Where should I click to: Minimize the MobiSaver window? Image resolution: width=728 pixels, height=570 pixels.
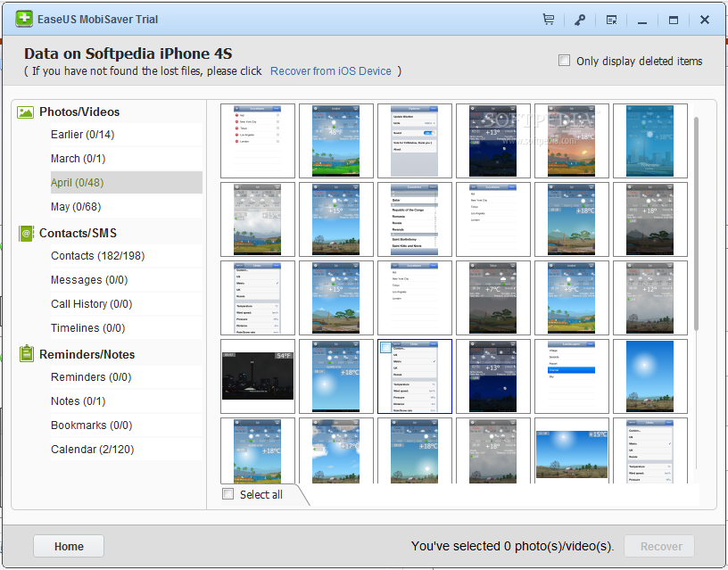[x=642, y=21]
